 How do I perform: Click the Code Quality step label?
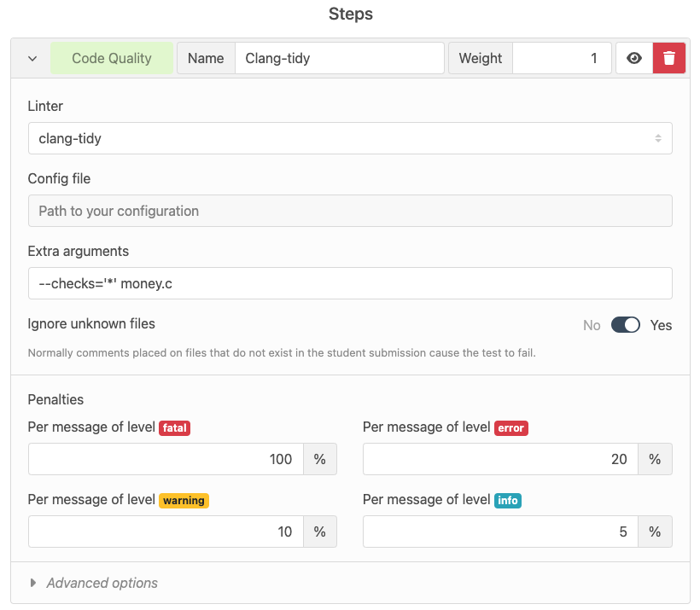tap(112, 58)
